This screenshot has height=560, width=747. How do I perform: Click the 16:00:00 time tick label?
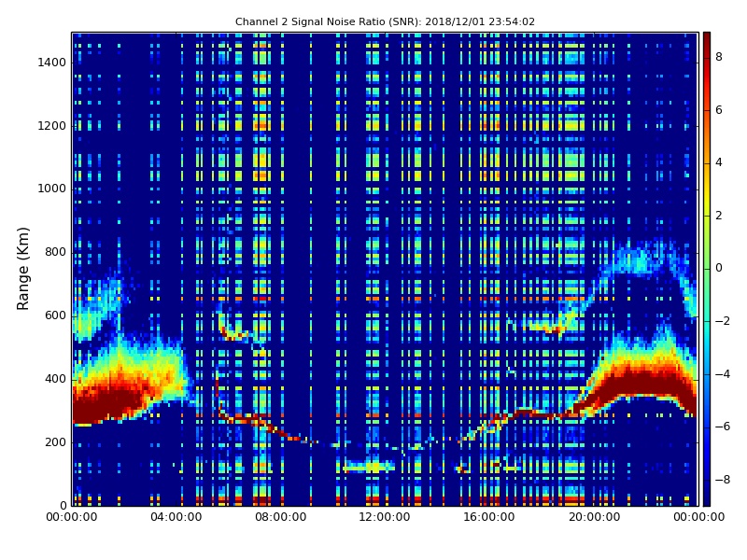click(x=488, y=517)
